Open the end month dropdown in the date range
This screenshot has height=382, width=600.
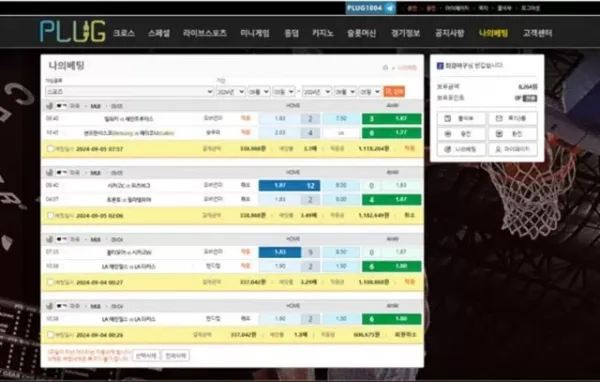point(345,92)
